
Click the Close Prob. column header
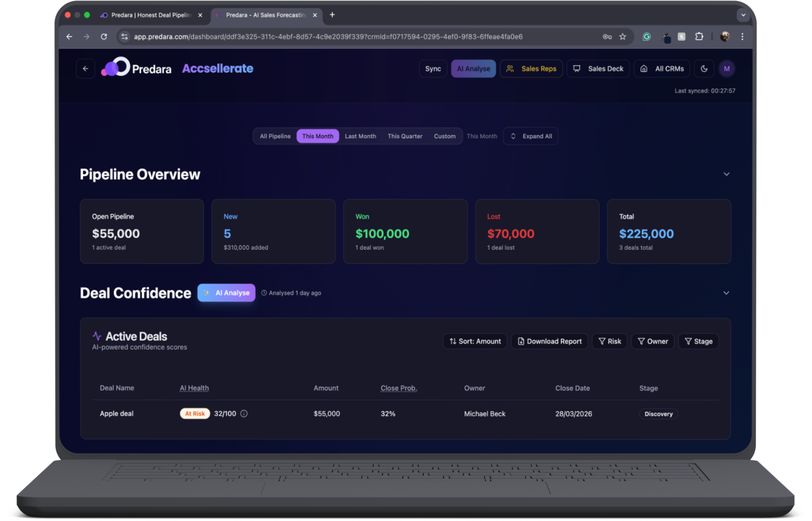click(x=399, y=388)
